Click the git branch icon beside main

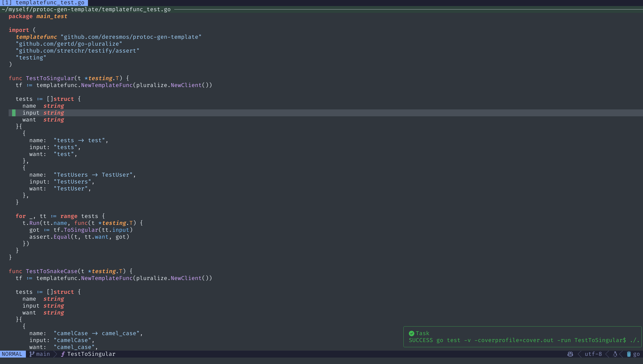point(32,354)
